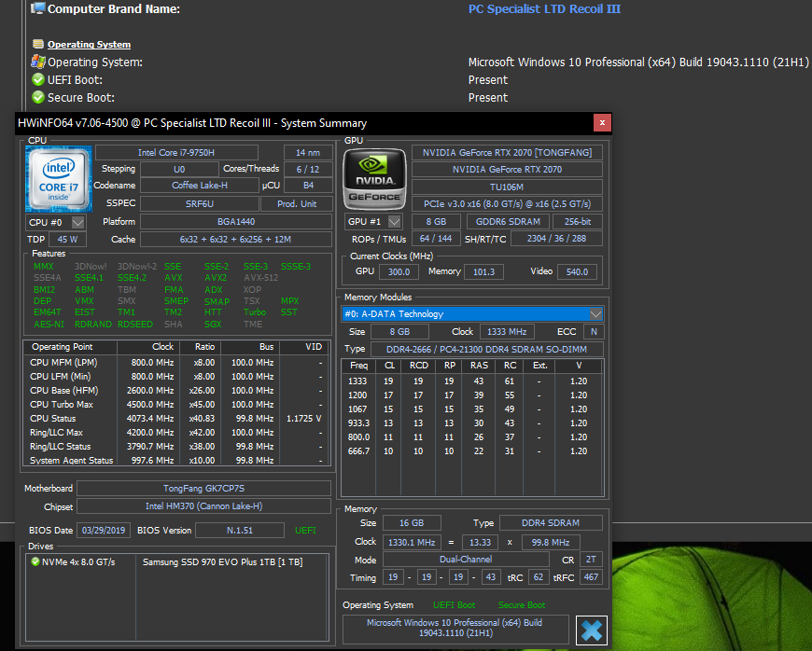Click the underlined Operating System heading

click(89, 45)
